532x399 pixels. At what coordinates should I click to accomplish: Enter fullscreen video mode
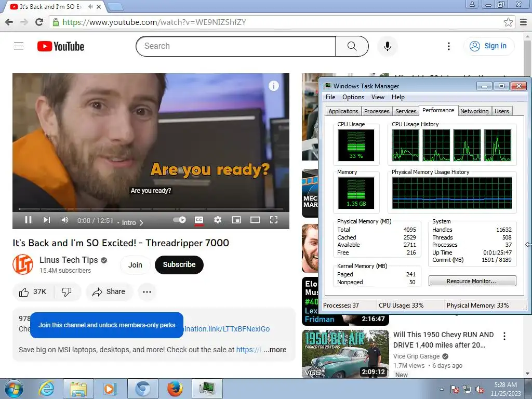[274, 220]
